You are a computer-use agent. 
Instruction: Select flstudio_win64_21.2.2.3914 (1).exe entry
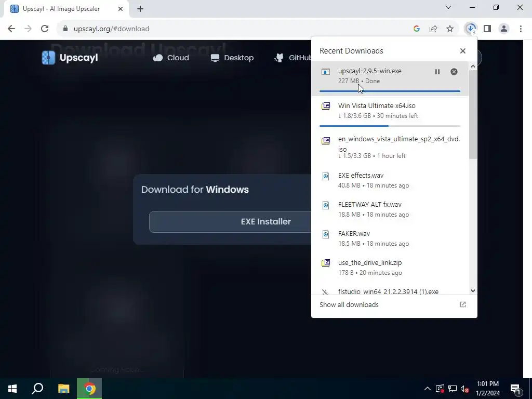pyautogui.click(x=390, y=291)
